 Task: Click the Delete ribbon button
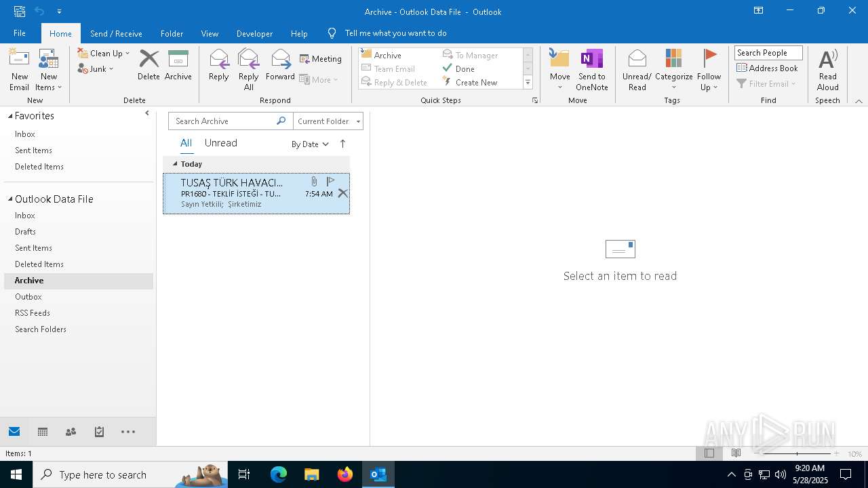(149, 65)
